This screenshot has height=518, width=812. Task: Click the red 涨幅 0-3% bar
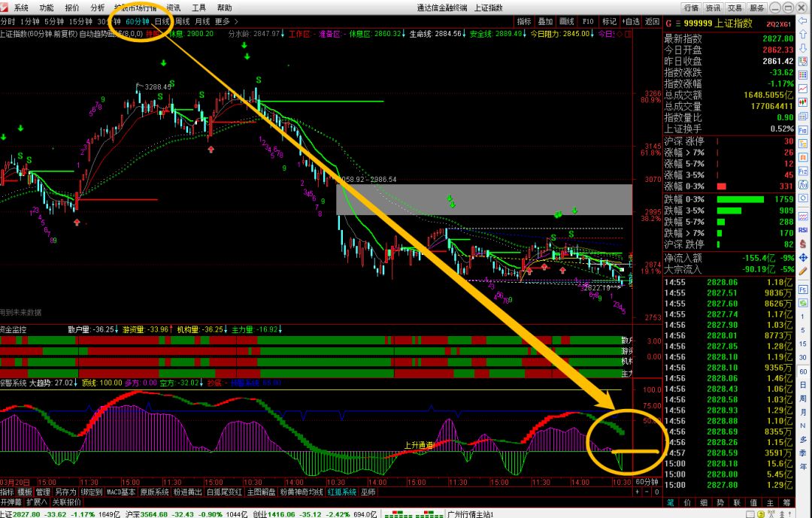(x=722, y=186)
